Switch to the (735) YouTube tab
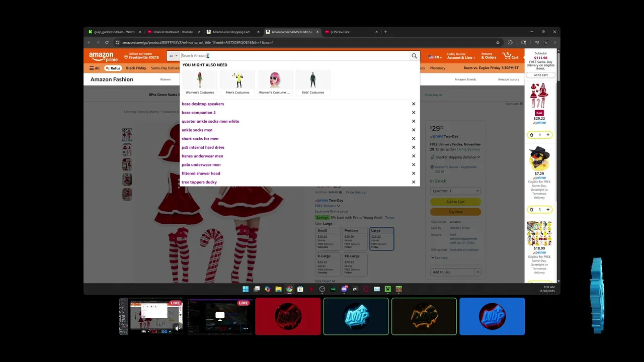The width and height of the screenshot is (644, 362). click(x=351, y=32)
